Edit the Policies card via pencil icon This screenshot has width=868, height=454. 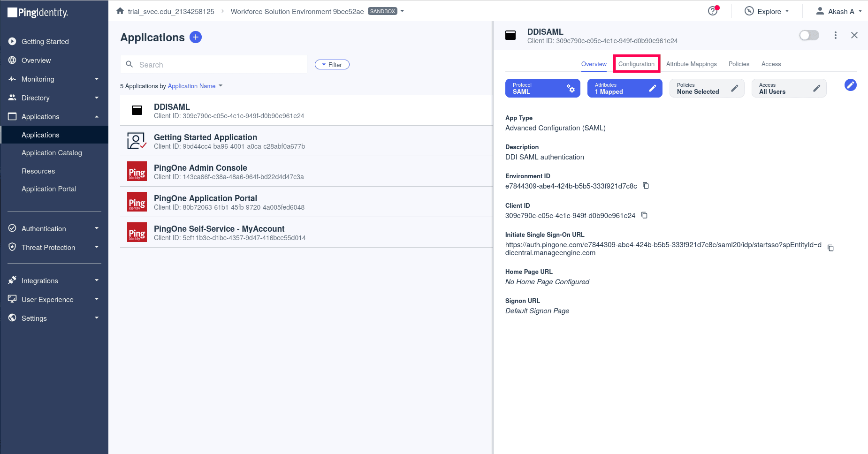(x=735, y=88)
